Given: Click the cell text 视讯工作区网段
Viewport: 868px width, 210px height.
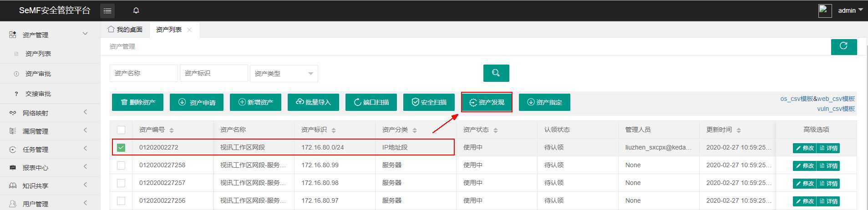Looking at the screenshot, I should 243,147.
